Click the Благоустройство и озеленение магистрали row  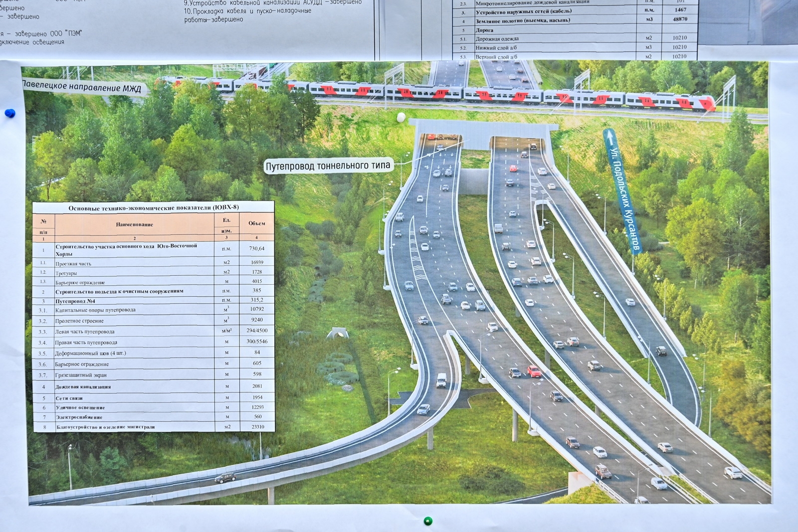point(105,427)
